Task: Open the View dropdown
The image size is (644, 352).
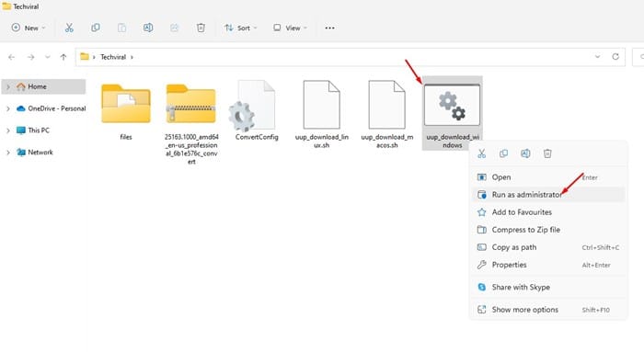Action: (x=290, y=28)
